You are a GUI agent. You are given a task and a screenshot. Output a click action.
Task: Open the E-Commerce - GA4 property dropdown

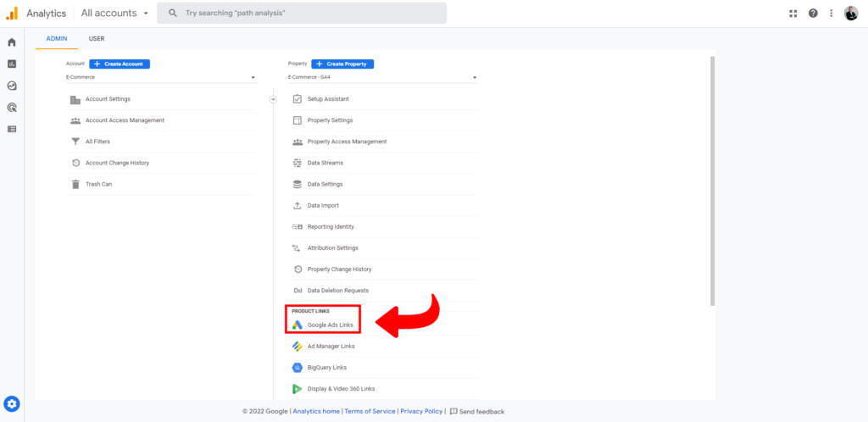[382, 77]
